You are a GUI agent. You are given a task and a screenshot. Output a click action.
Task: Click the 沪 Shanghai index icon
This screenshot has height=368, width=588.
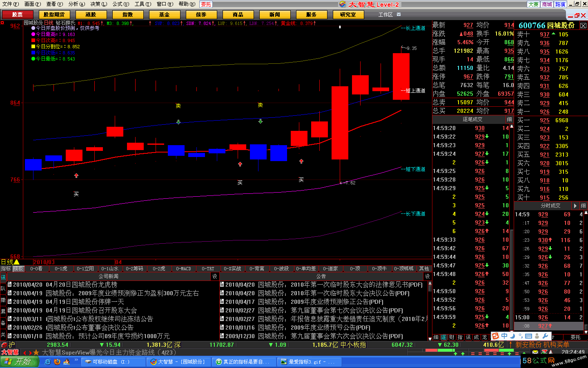(x=12, y=345)
